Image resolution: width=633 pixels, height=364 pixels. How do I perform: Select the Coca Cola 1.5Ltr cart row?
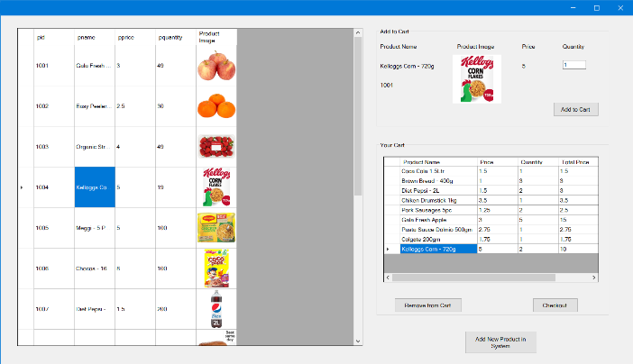437,170
